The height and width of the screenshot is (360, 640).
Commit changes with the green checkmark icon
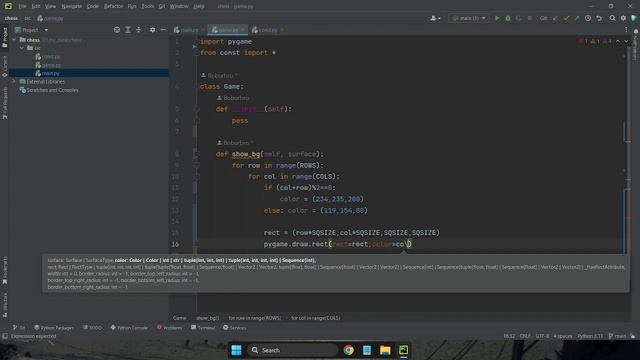[x=566, y=18]
